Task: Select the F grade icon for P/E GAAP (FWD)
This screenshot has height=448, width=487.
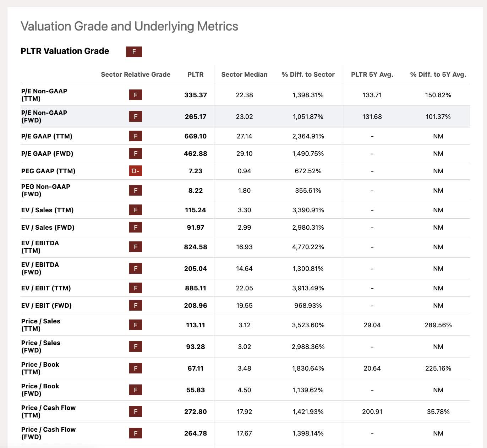Action: point(135,153)
